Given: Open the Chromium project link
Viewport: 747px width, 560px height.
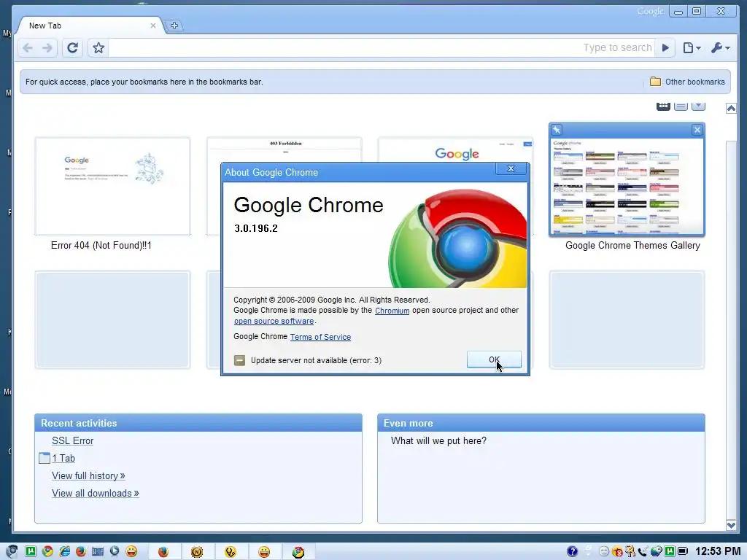Looking at the screenshot, I should pos(392,311).
